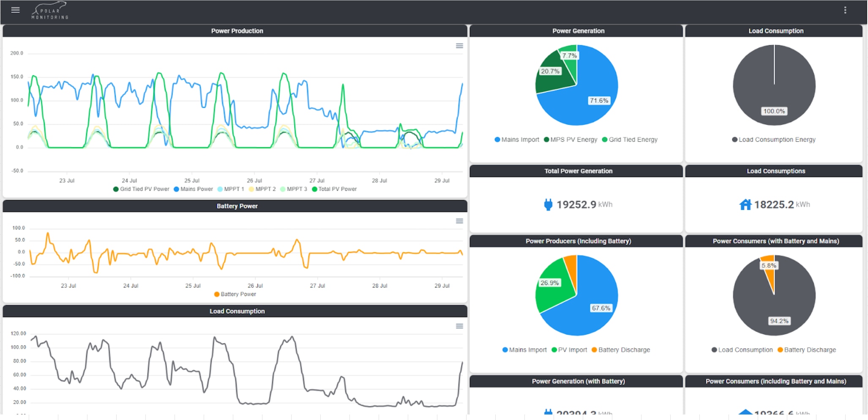Click Load Consumption Energy legend label
The height and width of the screenshot is (420, 868).
point(774,140)
